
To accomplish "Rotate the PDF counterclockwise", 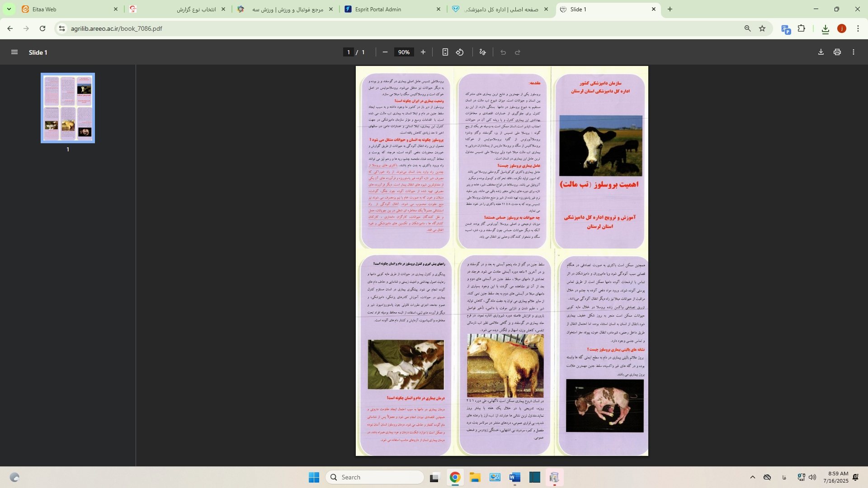I will 460,52.
